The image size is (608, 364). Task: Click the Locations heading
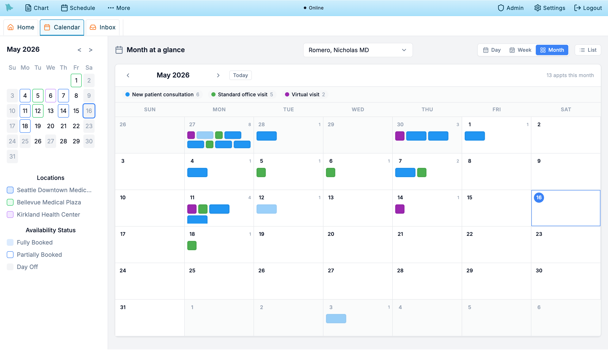tap(50, 178)
